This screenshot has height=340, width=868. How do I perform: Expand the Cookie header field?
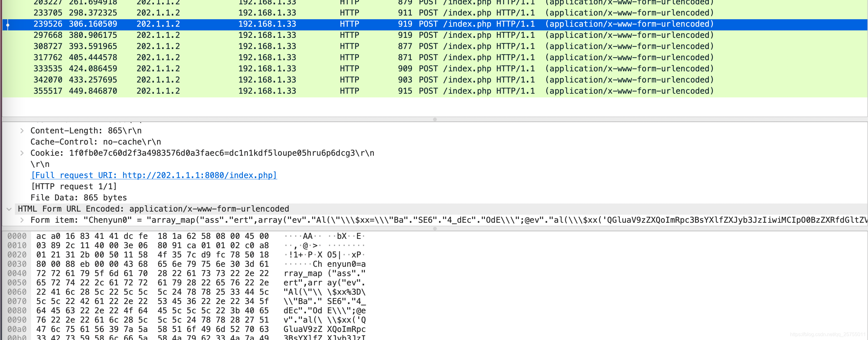(x=22, y=153)
